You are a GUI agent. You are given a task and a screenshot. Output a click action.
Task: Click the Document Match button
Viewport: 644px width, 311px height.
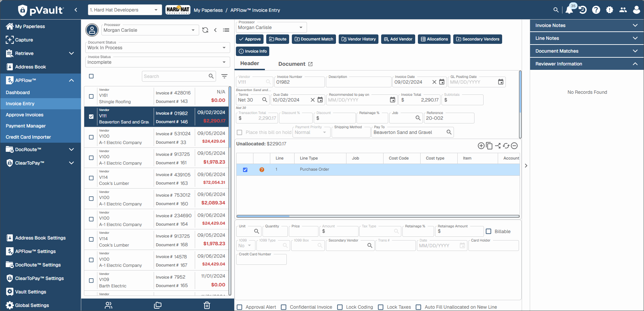coord(314,39)
